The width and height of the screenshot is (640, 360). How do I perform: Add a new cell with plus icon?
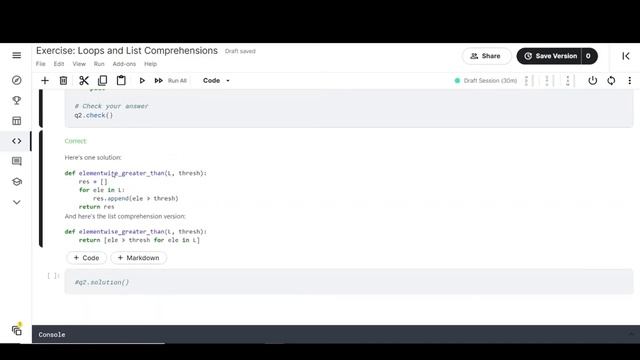[x=45, y=80]
